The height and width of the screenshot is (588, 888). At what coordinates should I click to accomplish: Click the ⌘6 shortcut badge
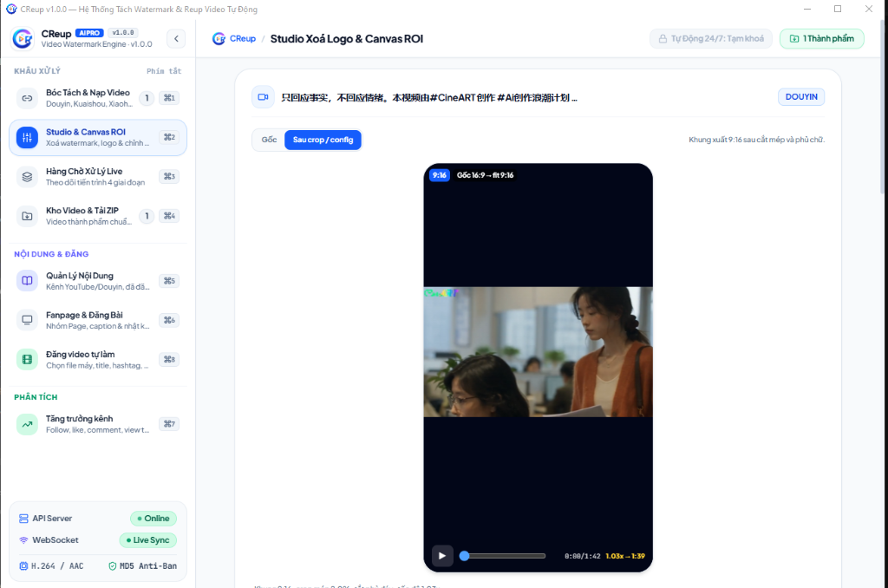[x=169, y=320]
